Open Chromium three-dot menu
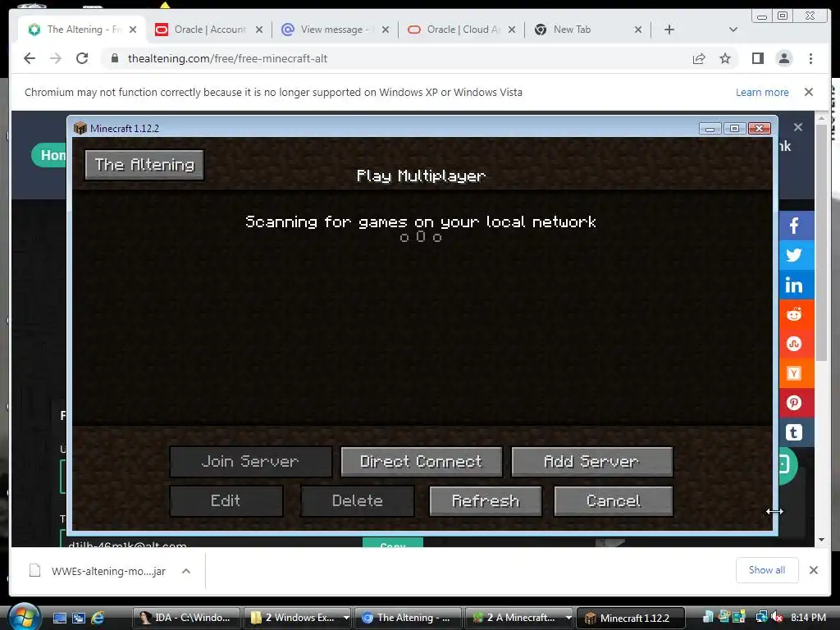Screen dimensions: 840x630 811,58
